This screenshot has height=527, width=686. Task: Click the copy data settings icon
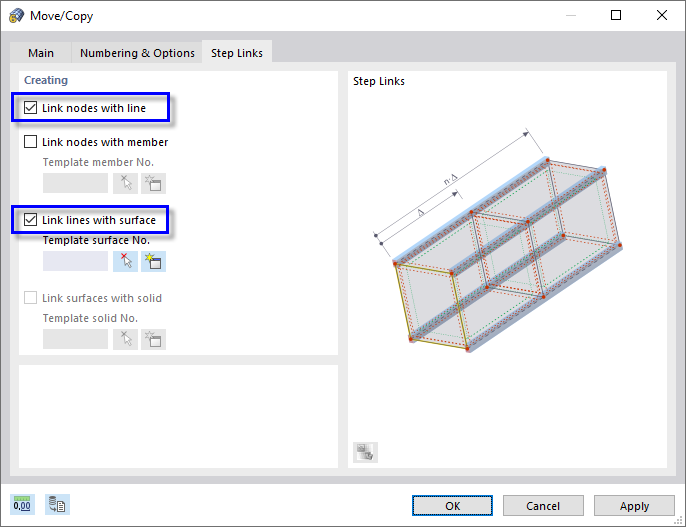57,505
